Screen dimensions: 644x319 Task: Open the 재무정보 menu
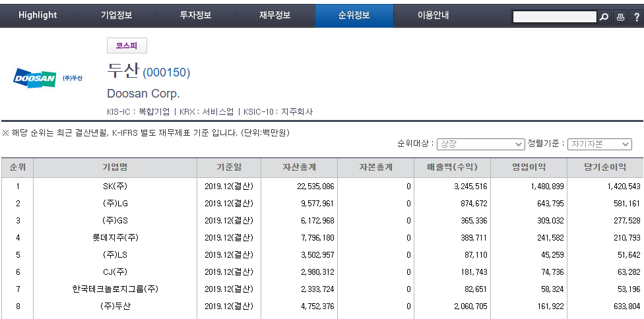[x=274, y=15]
